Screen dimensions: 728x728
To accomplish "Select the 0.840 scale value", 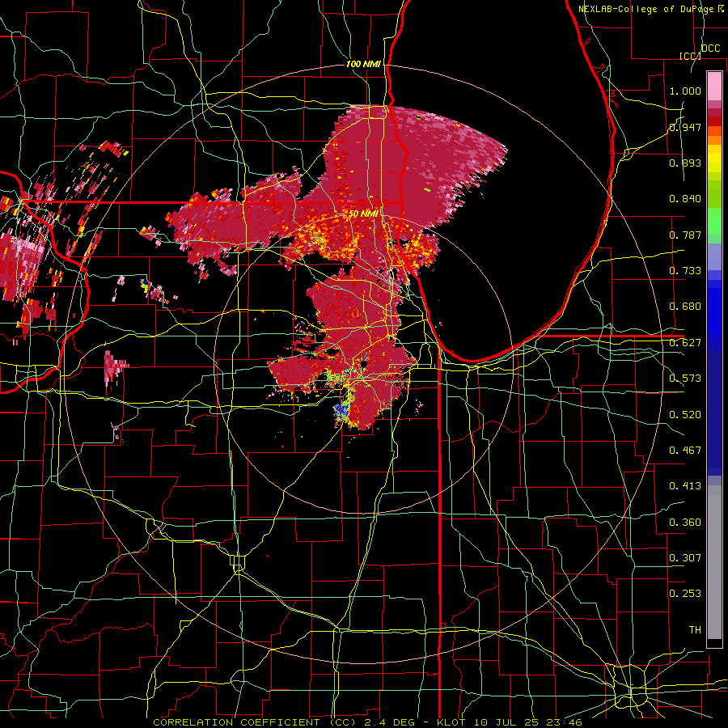I will point(685,199).
